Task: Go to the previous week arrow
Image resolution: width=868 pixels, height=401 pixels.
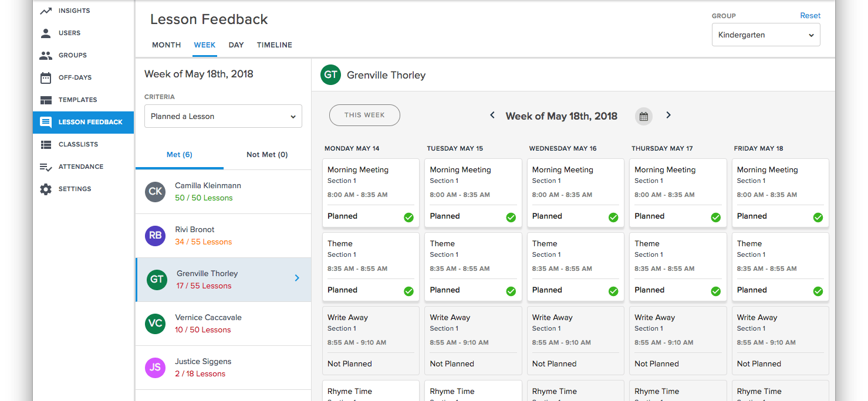Action: [x=492, y=115]
